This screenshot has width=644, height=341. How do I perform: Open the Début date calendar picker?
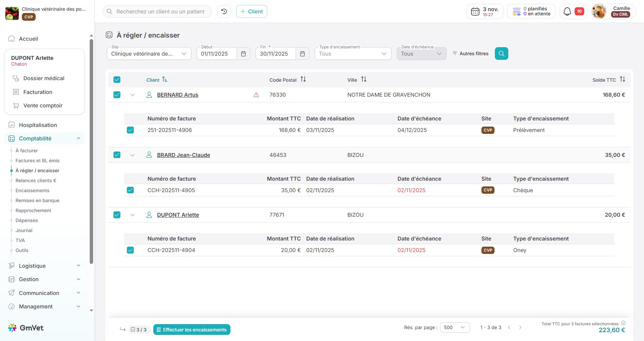[243, 54]
